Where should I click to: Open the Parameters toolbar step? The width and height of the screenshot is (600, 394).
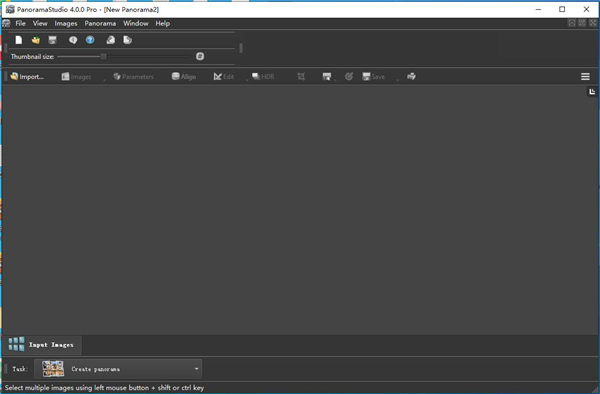134,77
